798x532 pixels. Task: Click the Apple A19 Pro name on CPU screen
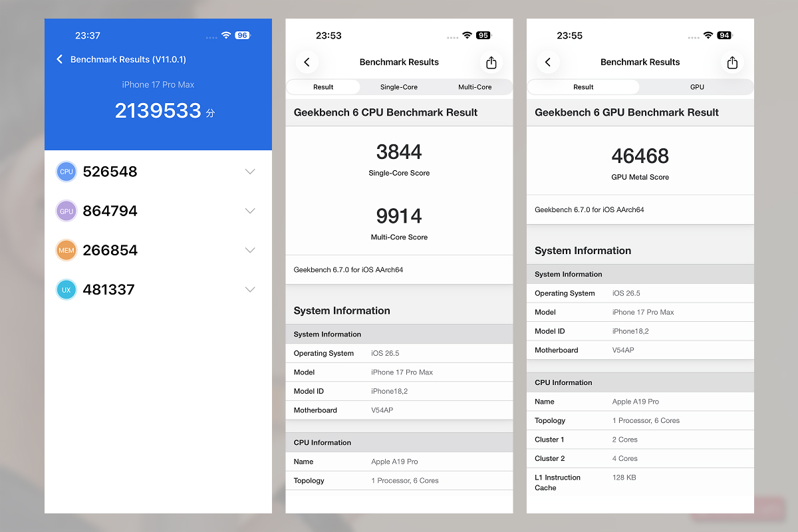(394, 462)
